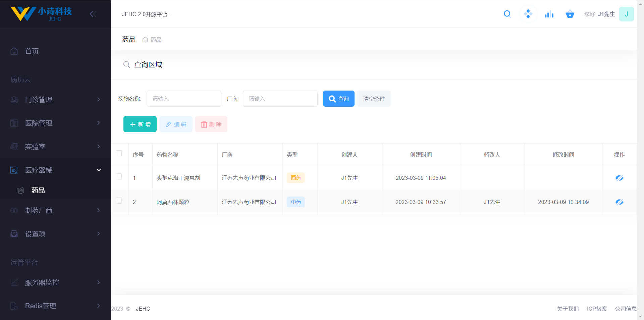The image size is (644, 320).
Task: Expand the Redis管理 menu chevron
Action: coord(99,306)
